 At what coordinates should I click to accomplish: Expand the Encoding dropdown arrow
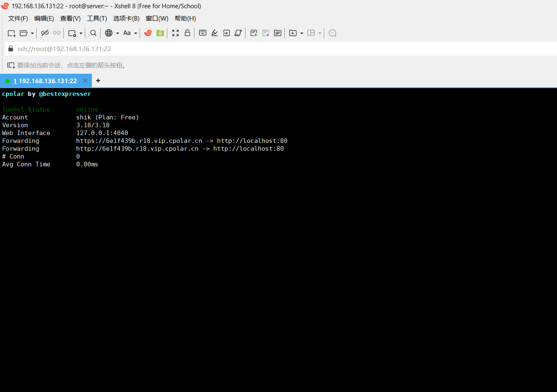point(117,33)
